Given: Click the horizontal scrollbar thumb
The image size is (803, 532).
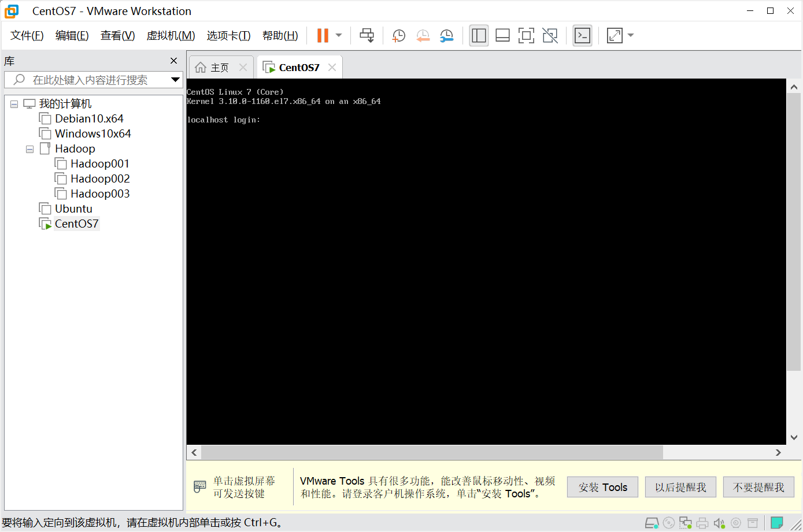Looking at the screenshot, I should [432, 452].
